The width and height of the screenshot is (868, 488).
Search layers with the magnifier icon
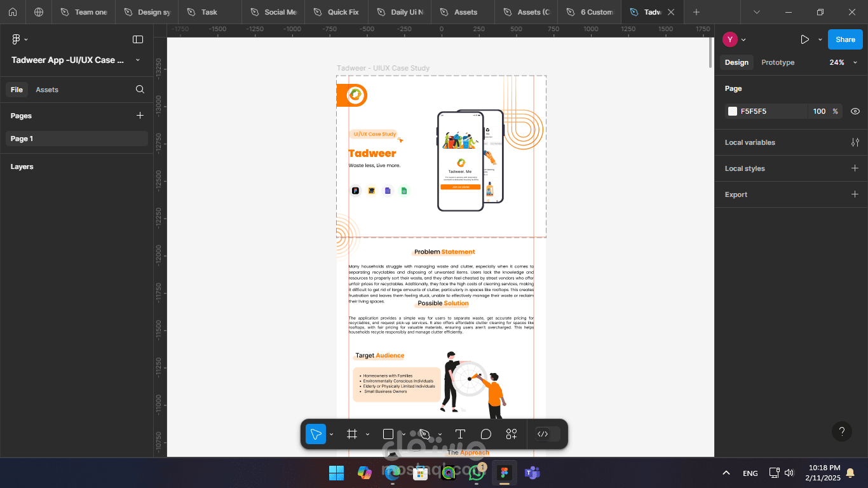click(x=140, y=90)
